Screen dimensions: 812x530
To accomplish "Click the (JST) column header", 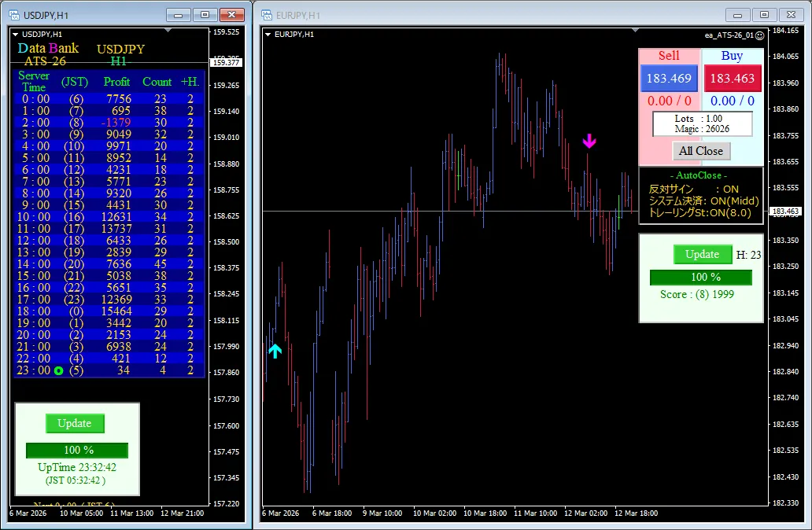I will pyautogui.click(x=75, y=82).
